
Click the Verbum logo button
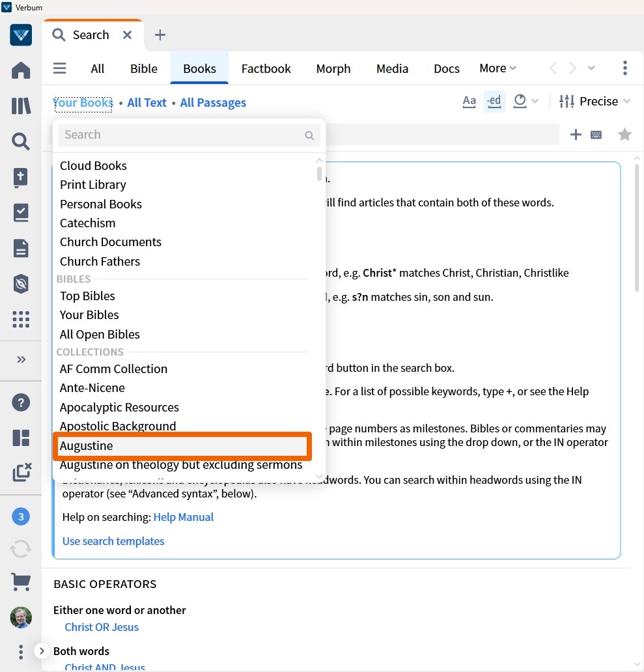(x=21, y=35)
